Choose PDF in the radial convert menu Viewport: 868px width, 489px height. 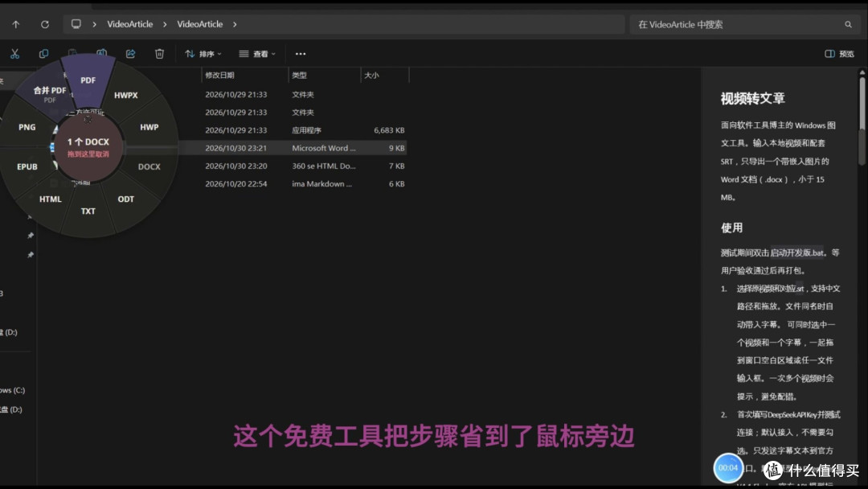click(x=88, y=80)
